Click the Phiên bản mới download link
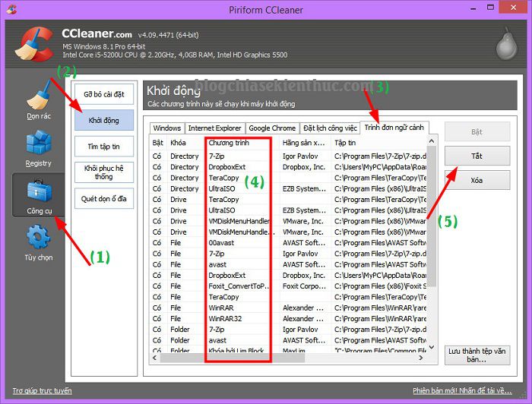The width and height of the screenshot is (532, 404). (462, 391)
